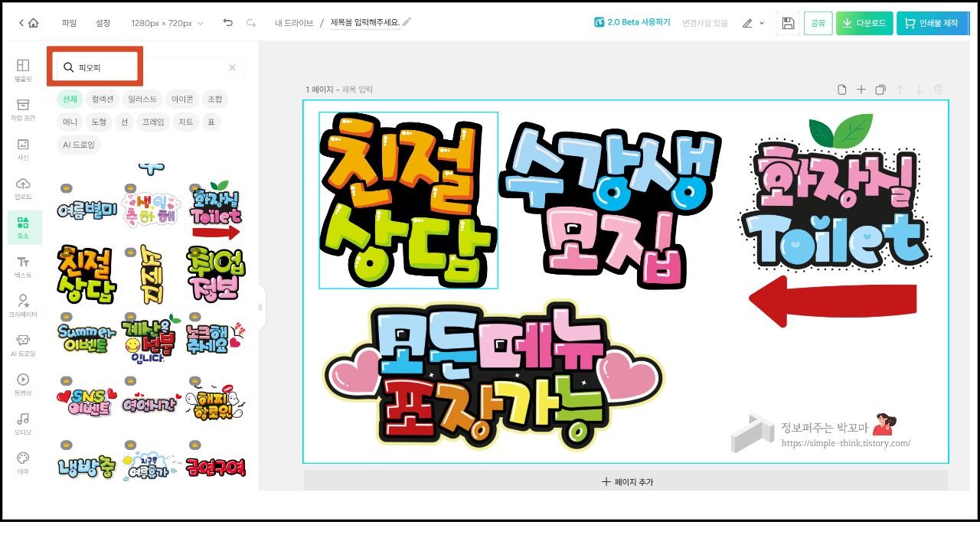Open the 동영상 video sidebar panel
Viewport: 980px width, 551px height.
pos(23,384)
